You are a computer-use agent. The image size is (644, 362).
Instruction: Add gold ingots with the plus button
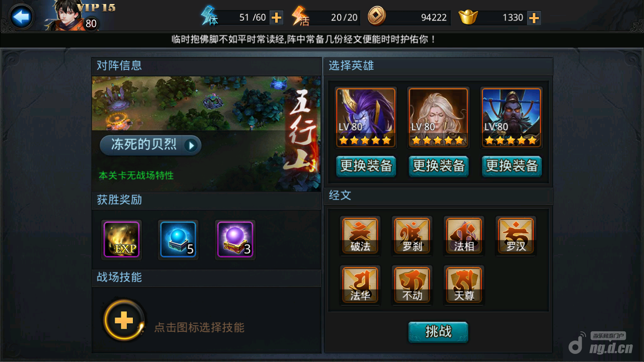click(534, 18)
